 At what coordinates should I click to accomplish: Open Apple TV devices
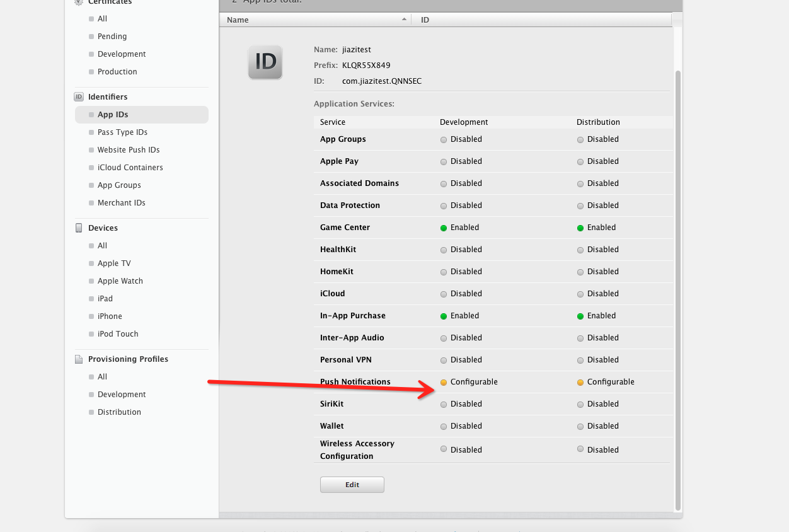coord(114,263)
